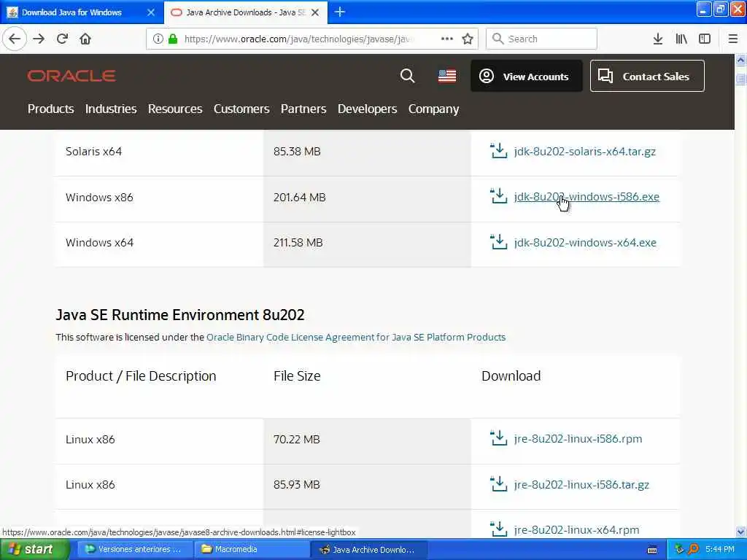Viewport: 747px width, 560px height.
Task: Switch to Versiones anteriores taskbar window
Action: point(135,550)
